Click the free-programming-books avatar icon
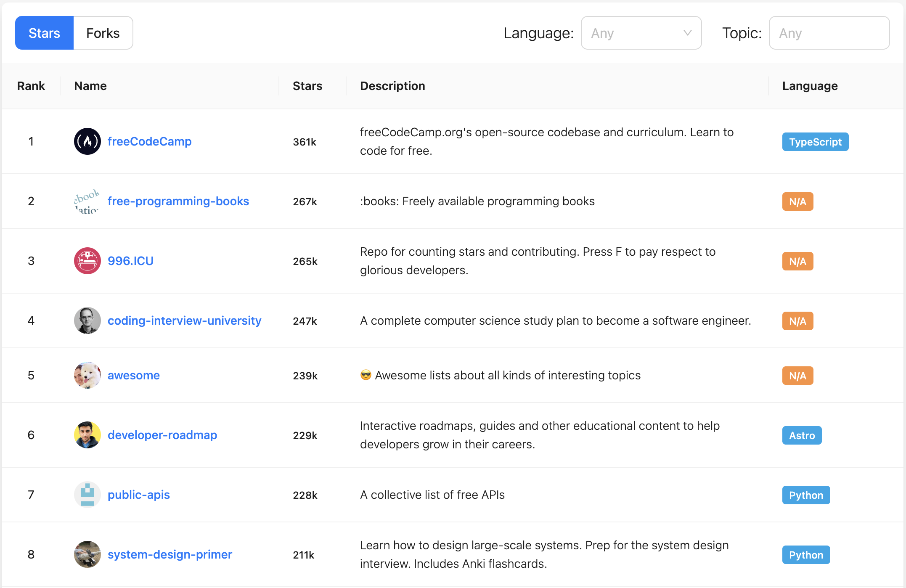The image size is (906, 588). pos(87,201)
